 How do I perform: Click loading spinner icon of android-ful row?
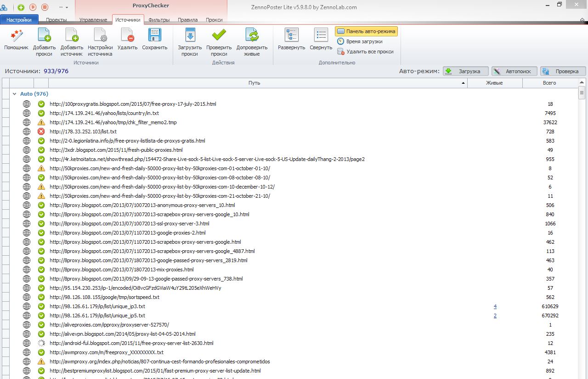[41, 343]
